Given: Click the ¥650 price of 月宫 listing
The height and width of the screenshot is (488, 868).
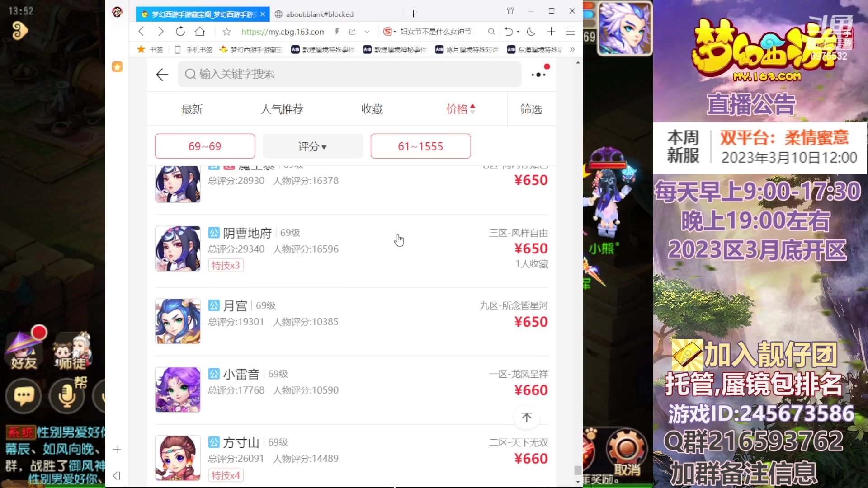Looking at the screenshot, I should pyautogui.click(x=531, y=322).
